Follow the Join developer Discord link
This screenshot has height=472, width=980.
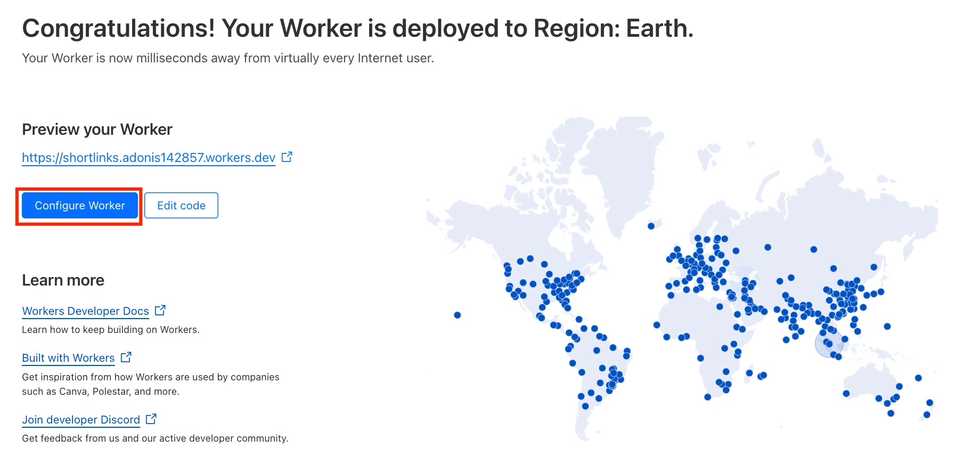tap(81, 420)
